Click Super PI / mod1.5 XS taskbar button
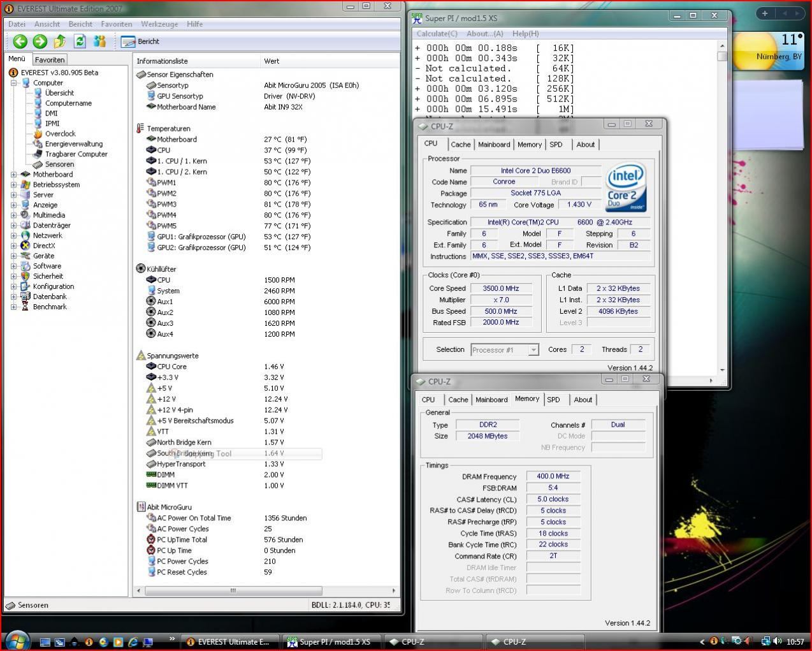 331,642
